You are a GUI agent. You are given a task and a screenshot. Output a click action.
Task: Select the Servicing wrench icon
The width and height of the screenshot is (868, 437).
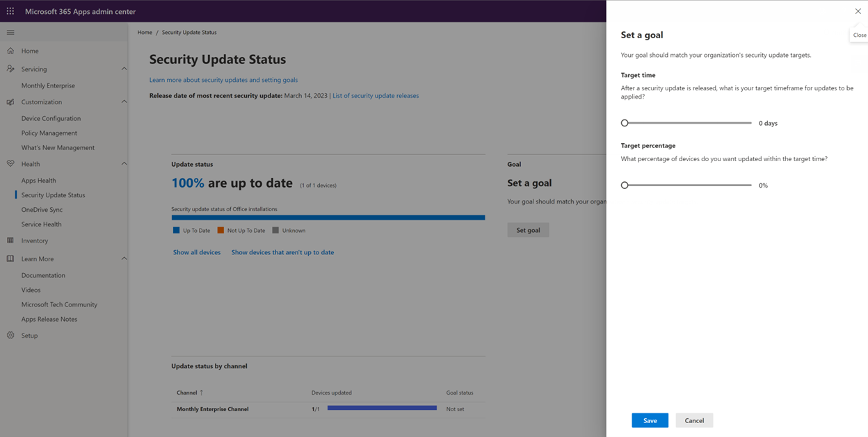point(10,68)
